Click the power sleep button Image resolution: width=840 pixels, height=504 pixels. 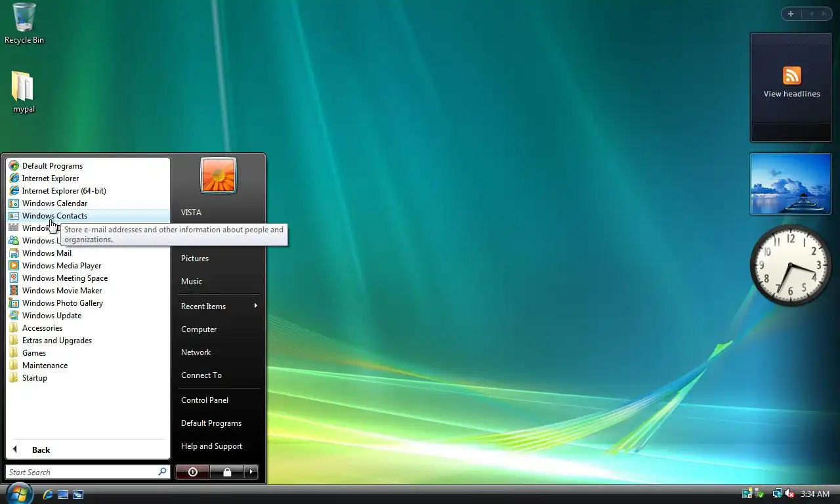pyautogui.click(x=192, y=472)
